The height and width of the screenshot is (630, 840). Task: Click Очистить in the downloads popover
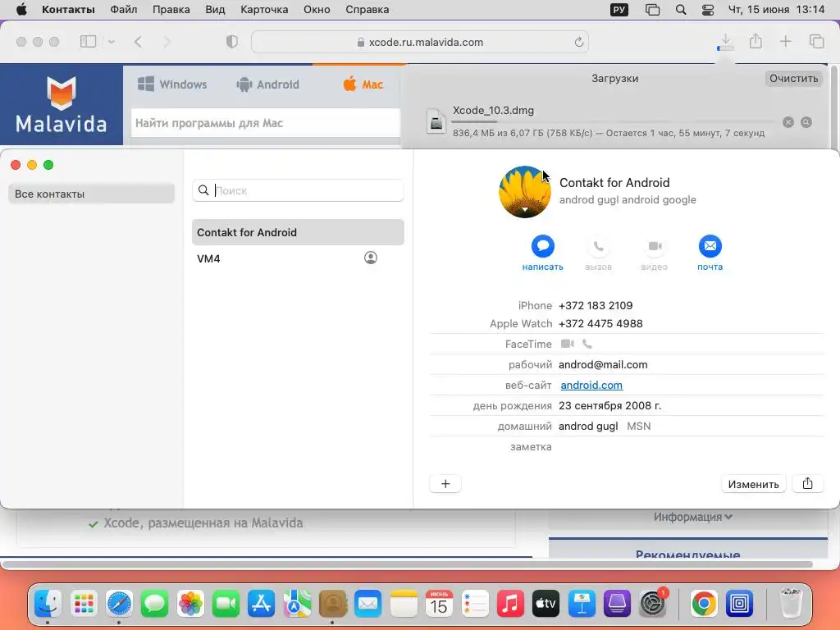point(793,78)
